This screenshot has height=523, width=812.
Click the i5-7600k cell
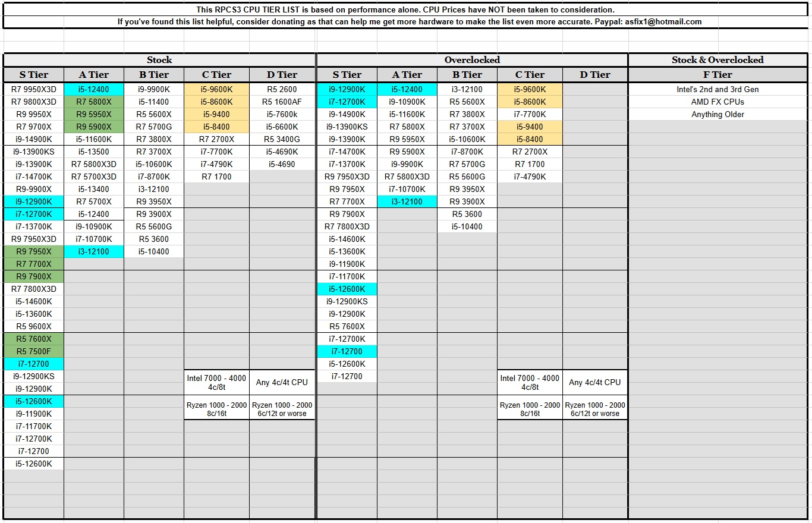point(282,114)
